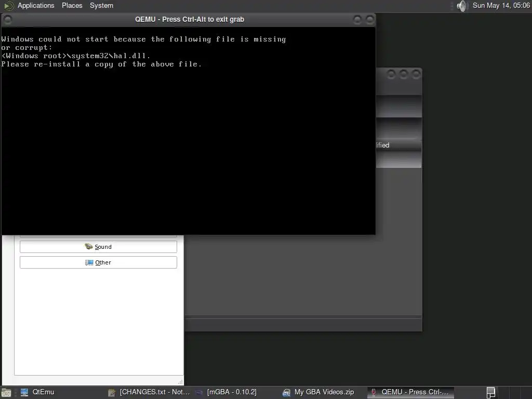Click the notepad icon of CHANGES.txt entry
Viewport: 532px width, 399px height.
112,393
